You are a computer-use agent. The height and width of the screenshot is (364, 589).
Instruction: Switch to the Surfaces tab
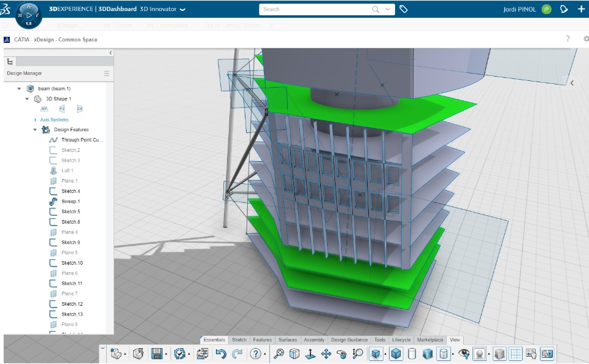[288, 339]
